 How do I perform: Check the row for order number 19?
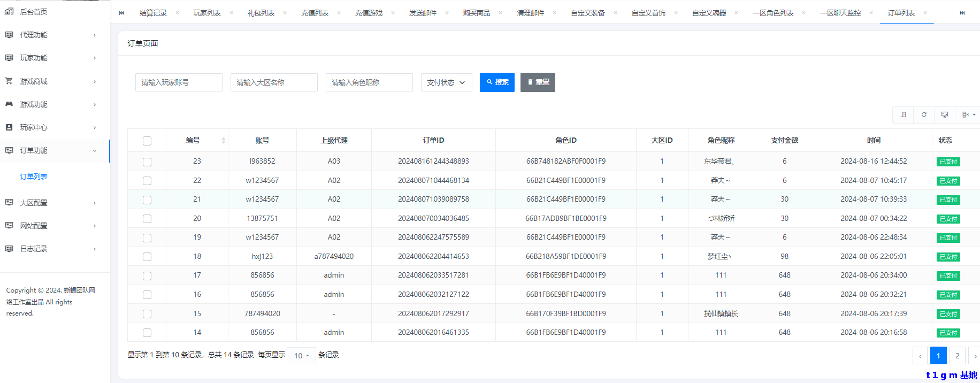[147, 238]
